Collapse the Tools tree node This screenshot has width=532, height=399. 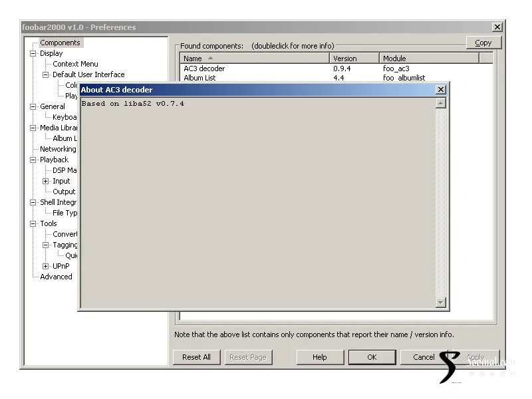[x=33, y=223]
